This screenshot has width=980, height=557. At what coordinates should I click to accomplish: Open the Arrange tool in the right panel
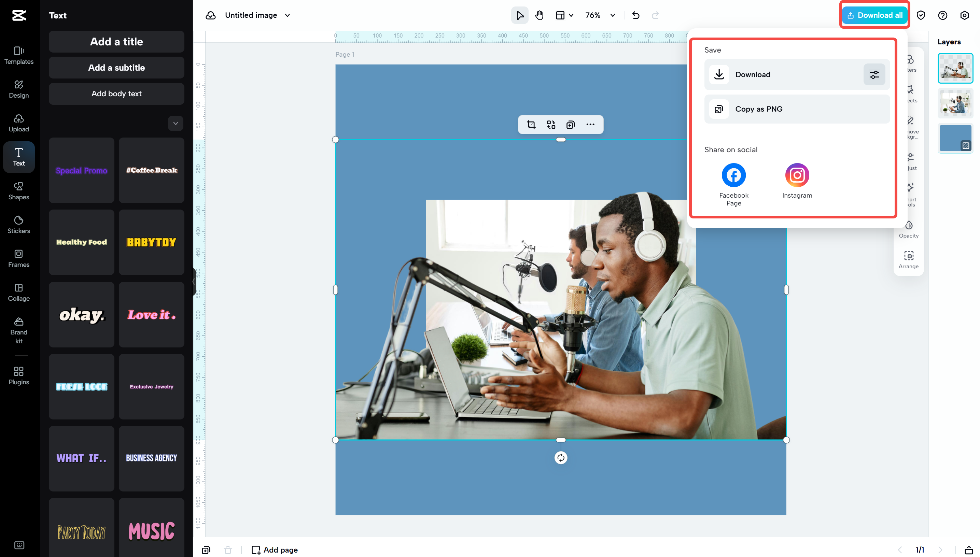909,259
